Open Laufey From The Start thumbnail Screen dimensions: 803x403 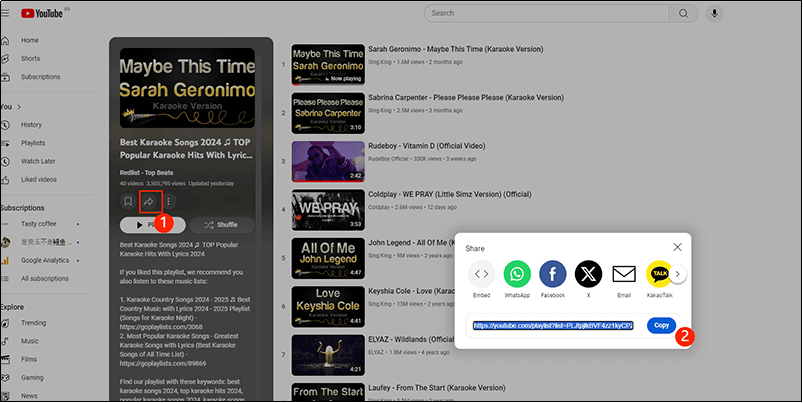(x=328, y=392)
